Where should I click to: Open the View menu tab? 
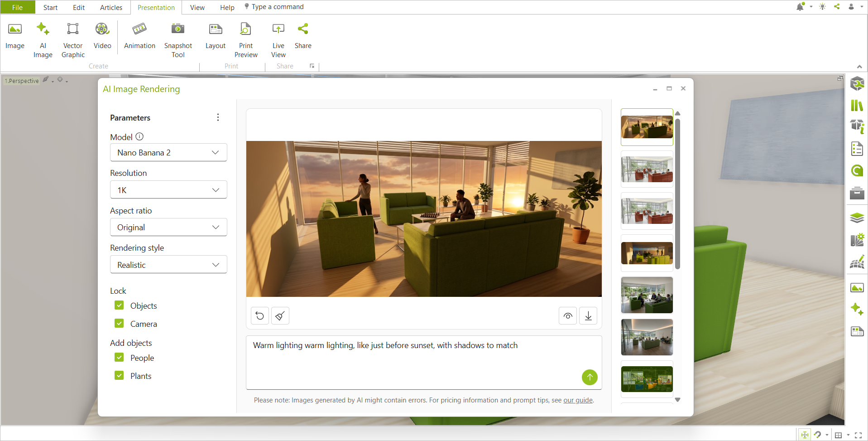pos(197,7)
